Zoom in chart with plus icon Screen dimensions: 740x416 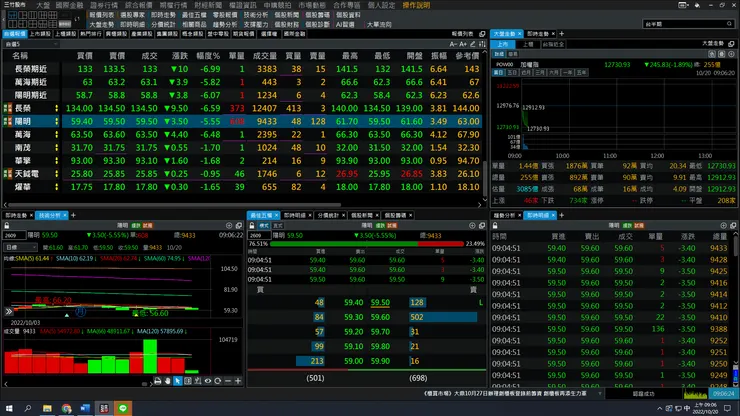click(238, 381)
